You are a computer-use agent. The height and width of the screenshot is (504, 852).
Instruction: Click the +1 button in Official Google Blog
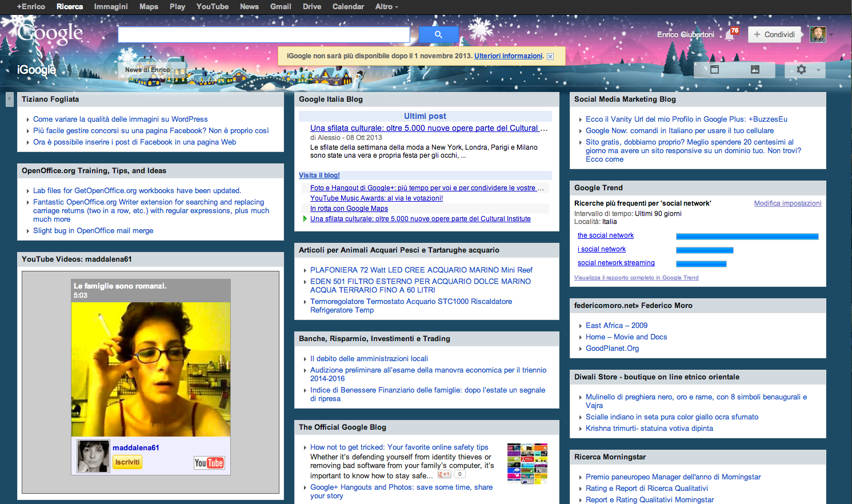pyautogui.click(x=445, y=474)
